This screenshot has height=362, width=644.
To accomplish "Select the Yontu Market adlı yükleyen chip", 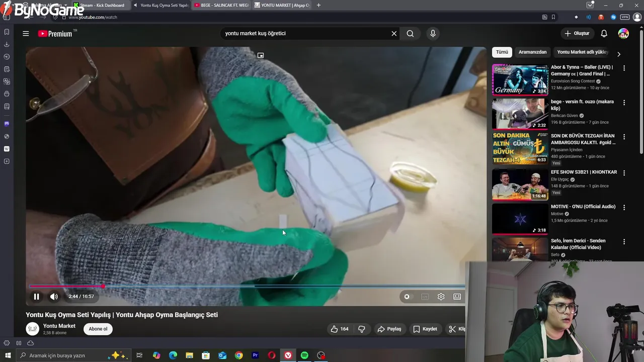I will [583, 52].
